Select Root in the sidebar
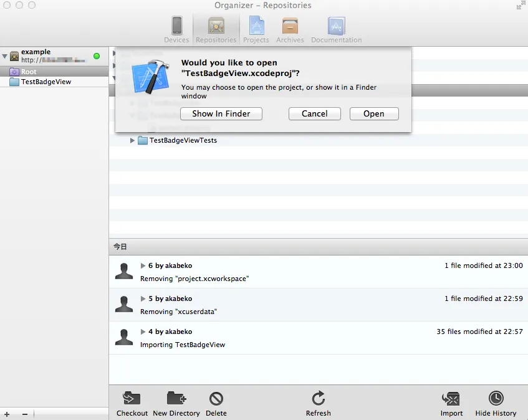 click(29, 72)
